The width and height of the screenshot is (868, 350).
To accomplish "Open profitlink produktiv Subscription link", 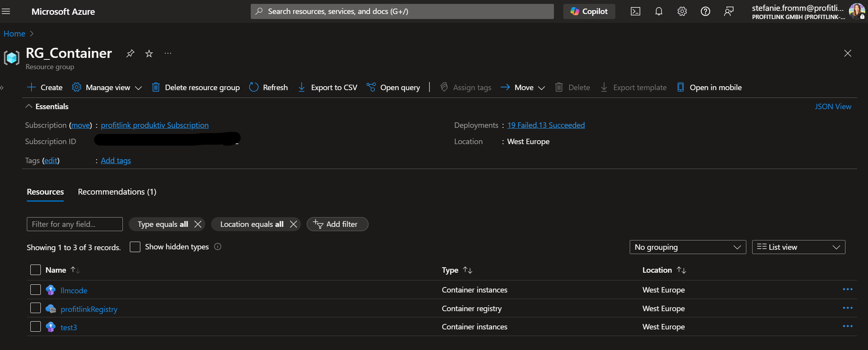I will (x=155, y=125).
